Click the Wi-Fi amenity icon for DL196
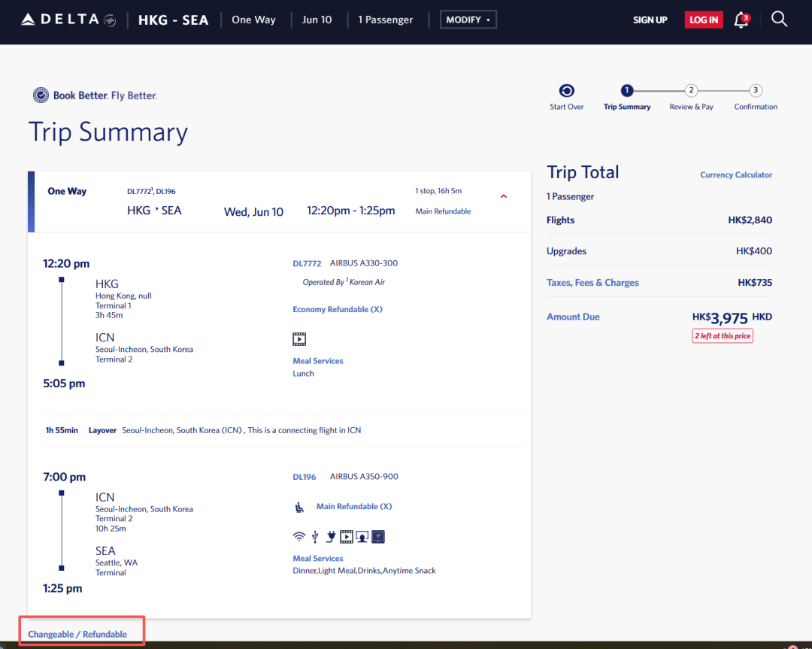 point(299,537)
